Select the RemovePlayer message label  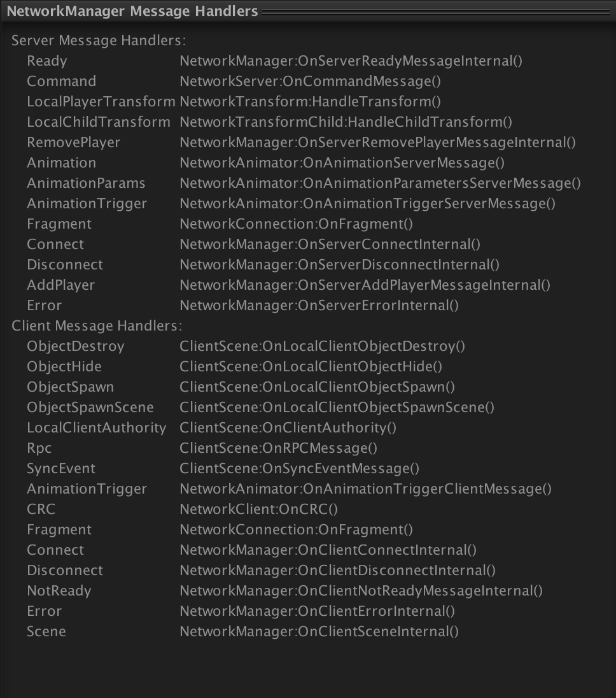73,143
